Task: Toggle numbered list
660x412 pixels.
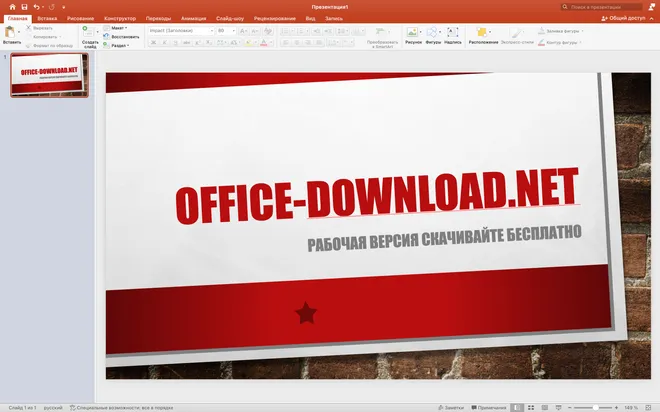Action: [301, 31]
